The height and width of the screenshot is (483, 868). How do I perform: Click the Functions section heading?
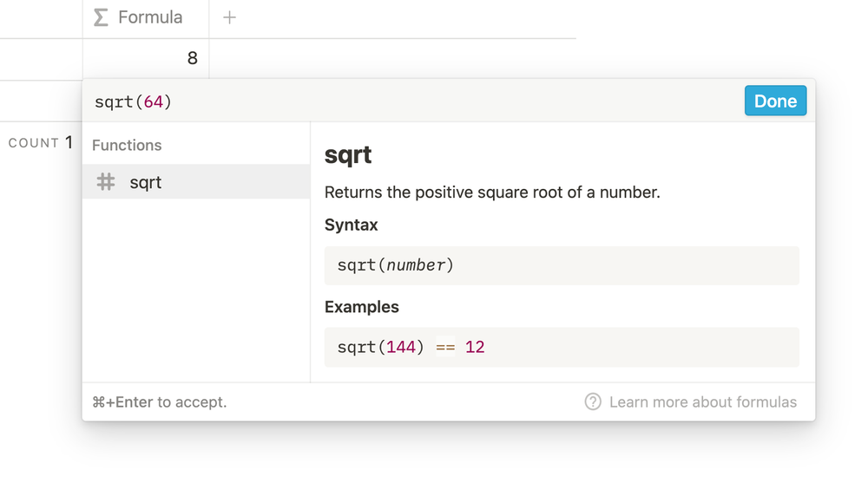click(127, 146)
